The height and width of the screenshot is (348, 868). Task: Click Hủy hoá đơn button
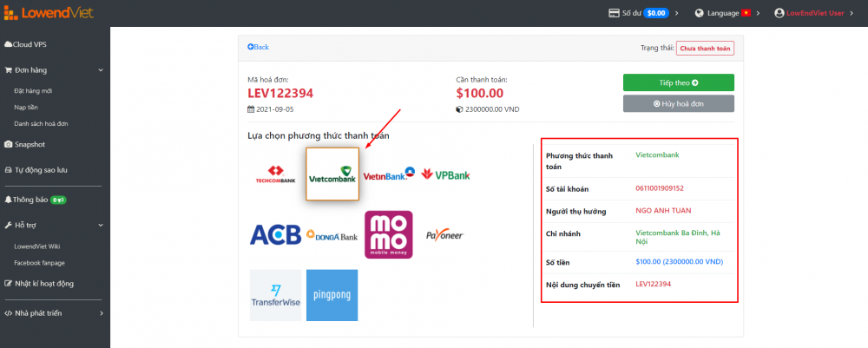(x=679, y=103)
